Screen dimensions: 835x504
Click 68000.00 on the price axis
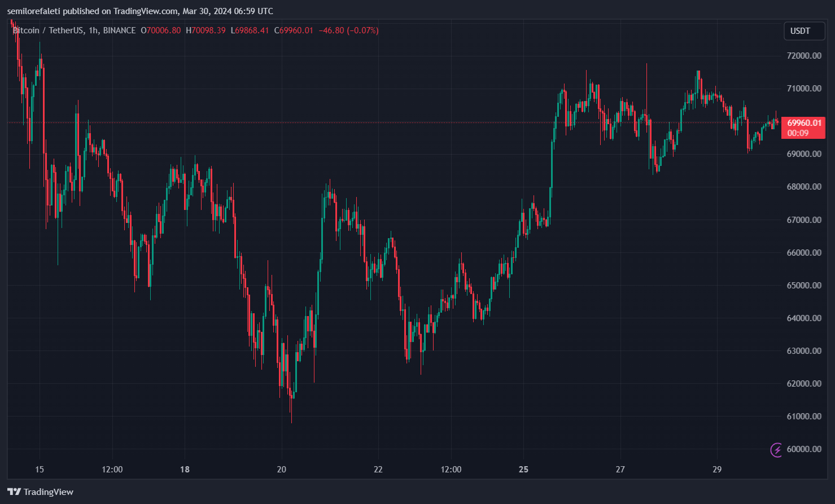click(x=804, y=187)
